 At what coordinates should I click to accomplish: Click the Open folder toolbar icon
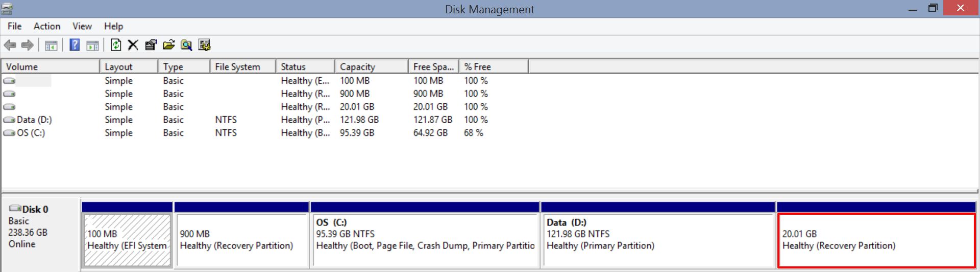[x=168, y=45]
